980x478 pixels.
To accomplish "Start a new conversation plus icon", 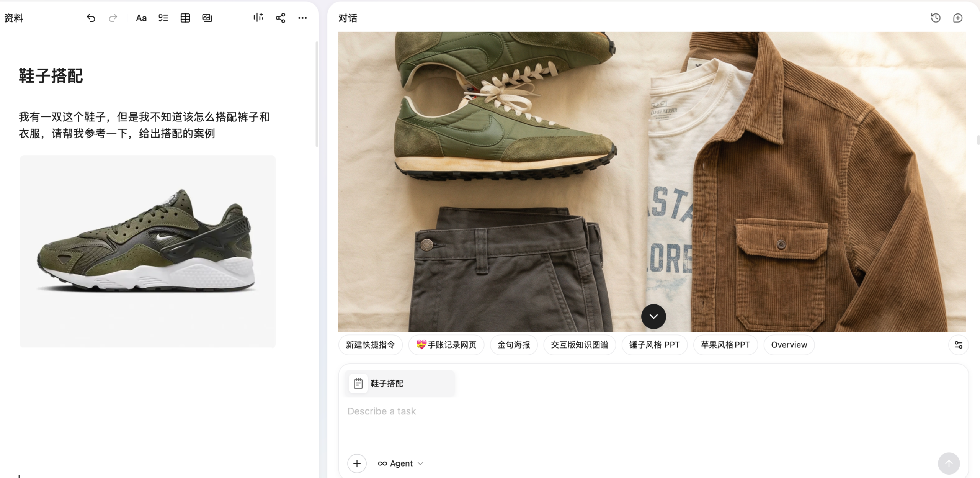I will coord(958,18).
